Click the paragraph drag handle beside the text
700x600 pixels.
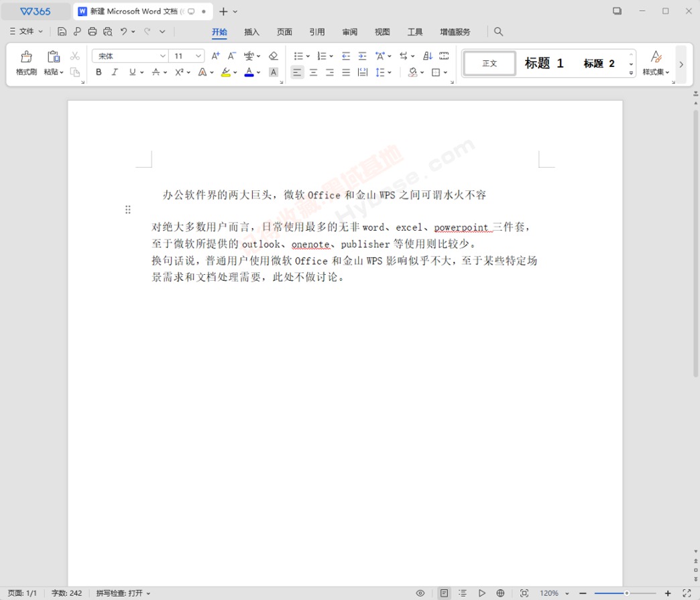coord(128,209)
